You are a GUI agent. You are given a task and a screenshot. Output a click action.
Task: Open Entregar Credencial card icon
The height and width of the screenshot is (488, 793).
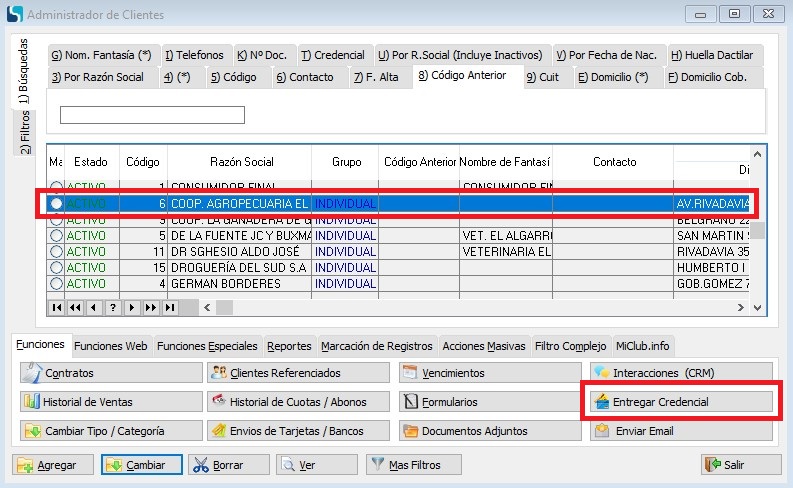pyautogui.click(x=601, y=402)
